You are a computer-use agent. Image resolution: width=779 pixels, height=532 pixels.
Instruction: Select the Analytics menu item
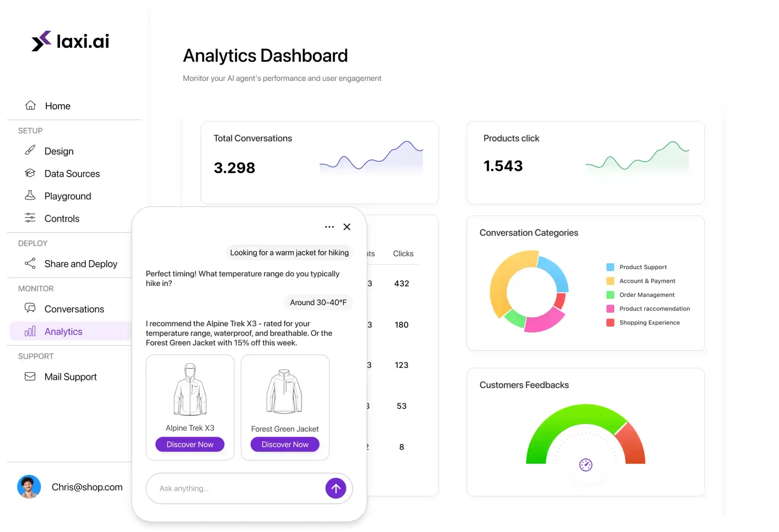coord(63,332)
